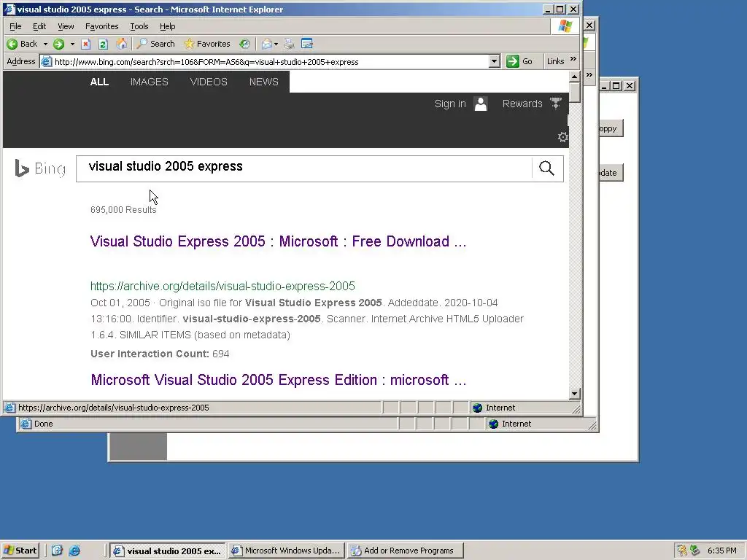Click the vertical scrollbar thumb

click(x=575, y=92)
